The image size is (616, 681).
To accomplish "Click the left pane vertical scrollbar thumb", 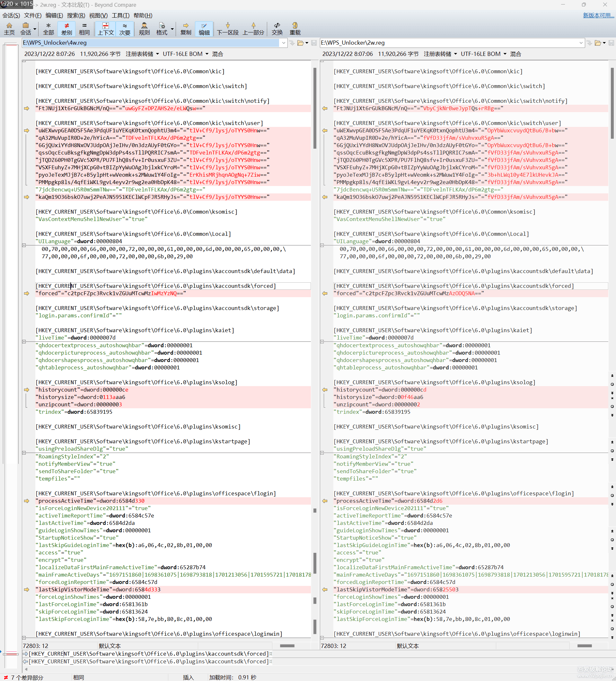I will 315,108.
